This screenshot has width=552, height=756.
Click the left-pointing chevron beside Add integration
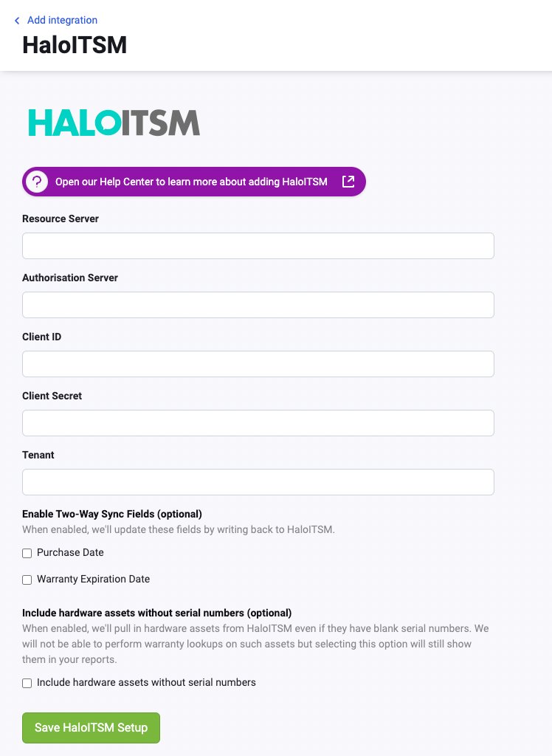coord(18,20)
